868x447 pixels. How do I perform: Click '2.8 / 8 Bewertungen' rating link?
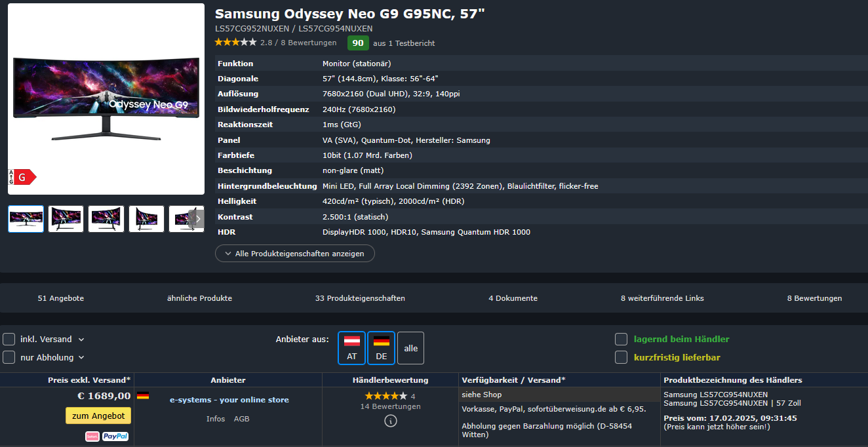(298, 43)
